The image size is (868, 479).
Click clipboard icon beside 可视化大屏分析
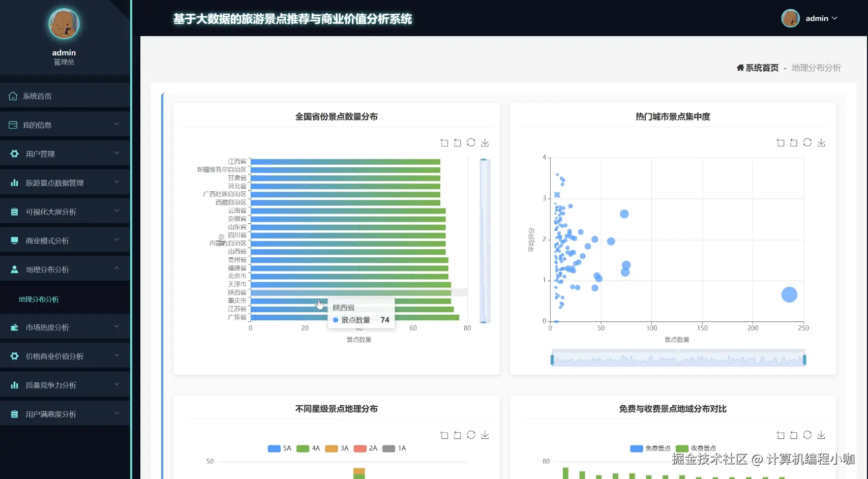[14, 212]
